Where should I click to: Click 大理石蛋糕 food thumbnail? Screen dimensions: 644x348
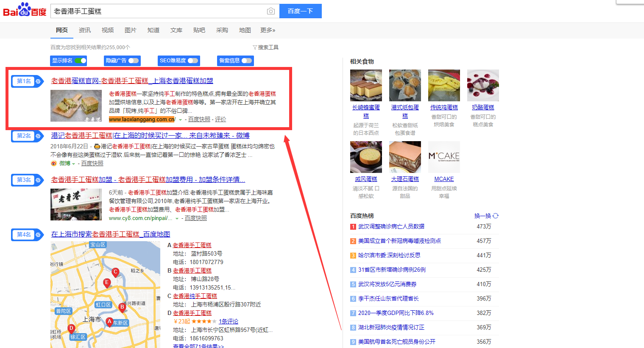pos(405,157)
